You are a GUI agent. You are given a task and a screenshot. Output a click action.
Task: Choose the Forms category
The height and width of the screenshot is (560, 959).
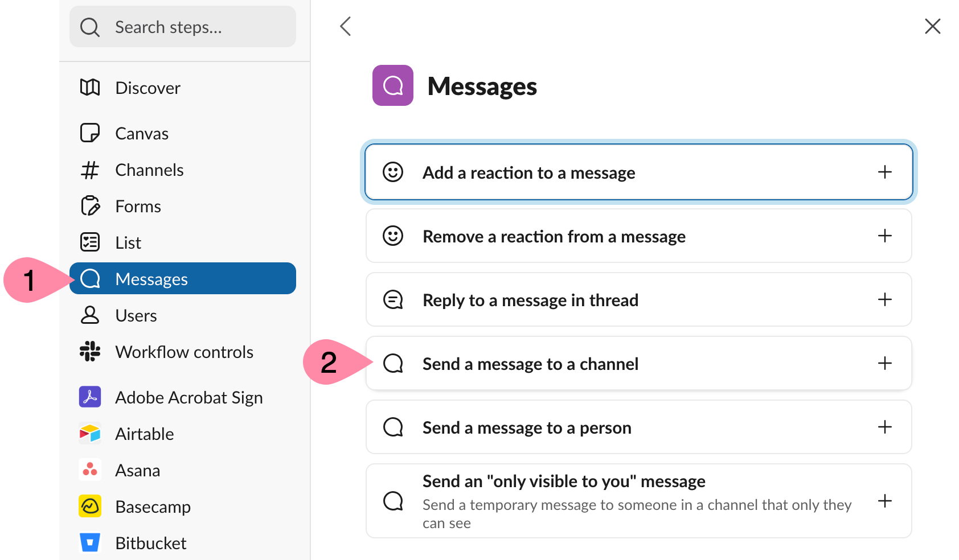click(138, 207)
